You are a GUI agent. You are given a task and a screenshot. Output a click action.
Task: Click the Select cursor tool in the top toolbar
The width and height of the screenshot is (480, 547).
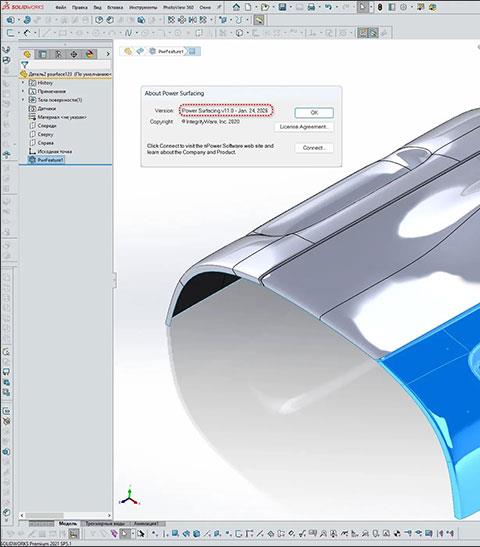point(363,7)
